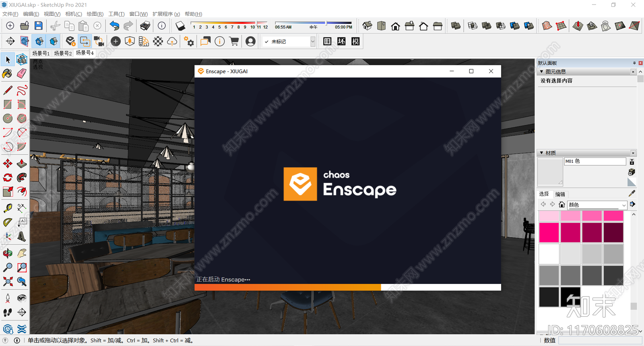
Task: Open the 选择 materials tab
Action: pos(544,194)
